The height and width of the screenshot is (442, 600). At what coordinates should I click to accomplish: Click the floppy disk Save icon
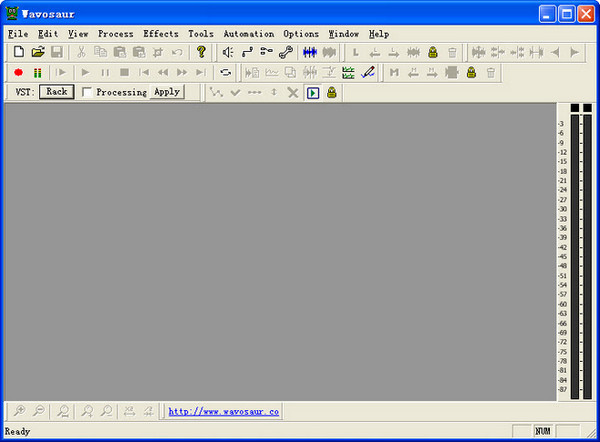pyautogui.click(x=57, y=52)
